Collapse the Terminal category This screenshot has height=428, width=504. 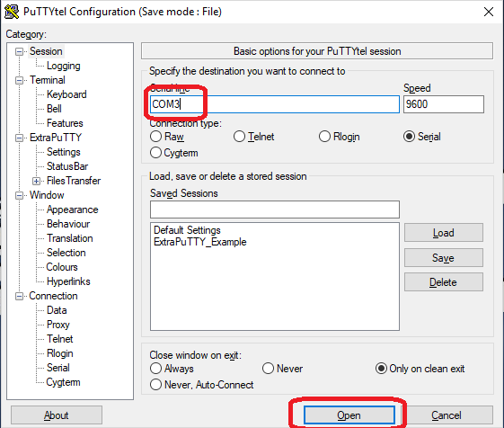click(19, 80)
